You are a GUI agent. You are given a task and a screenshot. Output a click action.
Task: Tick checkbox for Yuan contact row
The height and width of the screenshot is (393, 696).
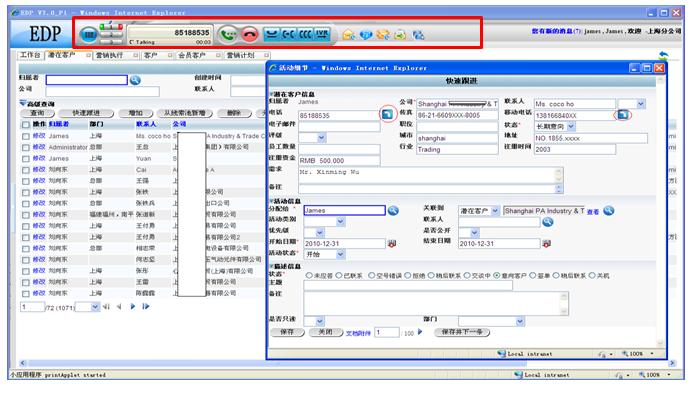click(x=26, y=159)
